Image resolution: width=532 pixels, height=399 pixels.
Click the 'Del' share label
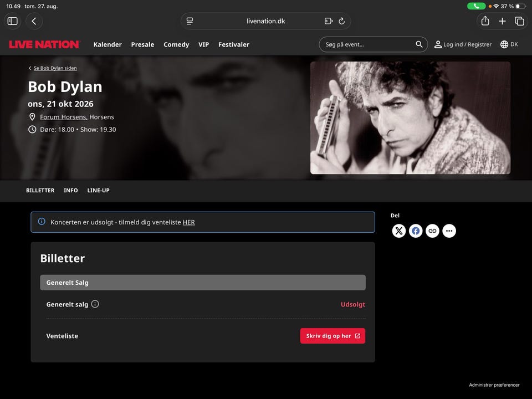[395, 216]
